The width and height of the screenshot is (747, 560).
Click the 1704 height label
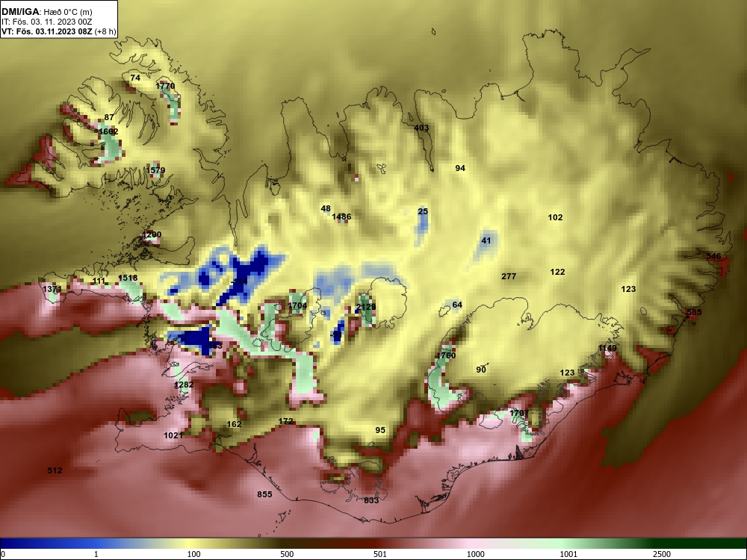(298, 305)
